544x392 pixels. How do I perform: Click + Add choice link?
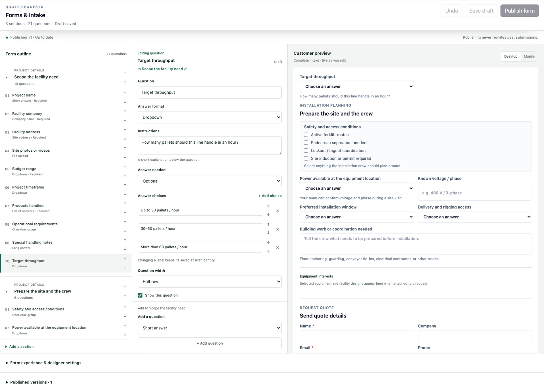pos(270,196)
